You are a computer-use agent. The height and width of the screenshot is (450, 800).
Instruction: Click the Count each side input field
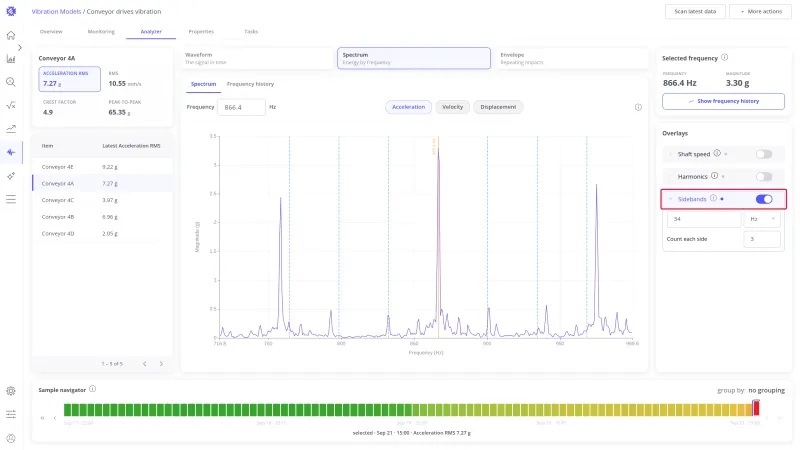(x=762, y=239)
